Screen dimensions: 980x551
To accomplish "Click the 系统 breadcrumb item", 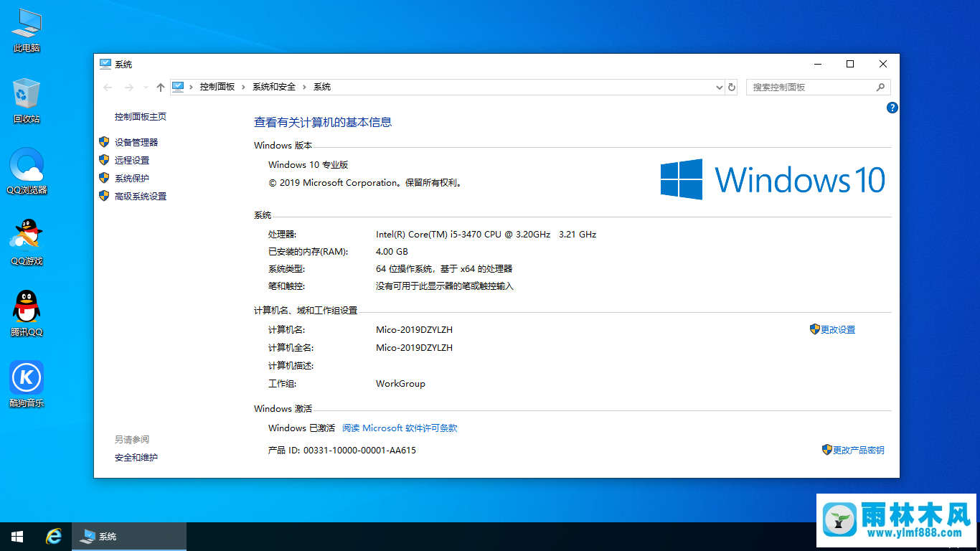I will [x=322, y=87].
